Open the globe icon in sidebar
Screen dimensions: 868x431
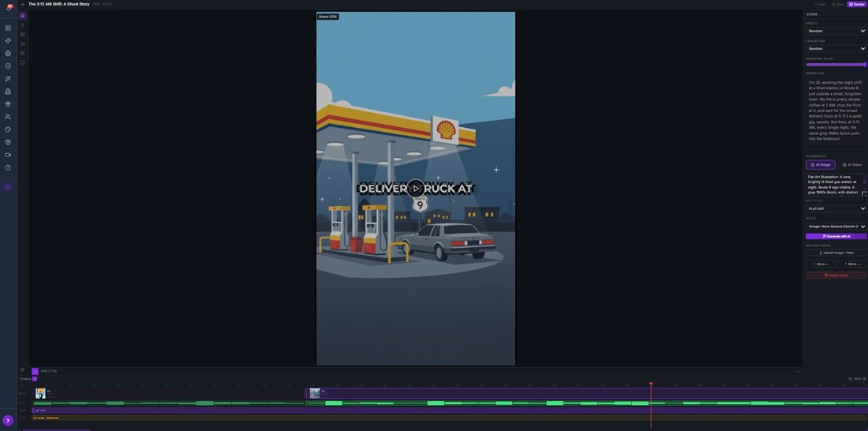(8, 53)
